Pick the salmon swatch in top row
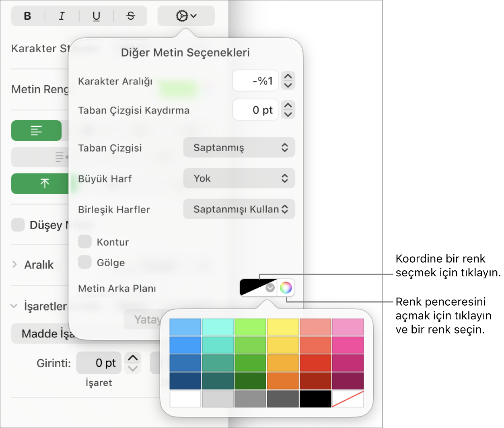 315,327
